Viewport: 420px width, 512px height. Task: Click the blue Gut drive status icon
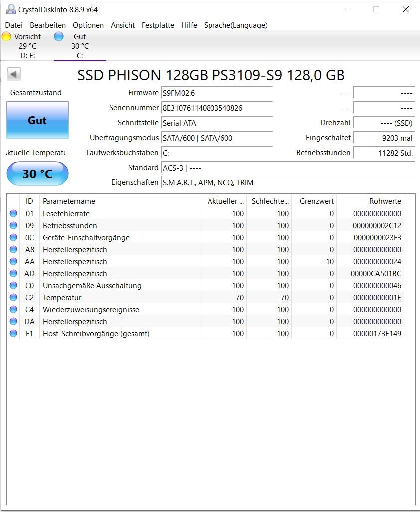click(x=58, y=36)
